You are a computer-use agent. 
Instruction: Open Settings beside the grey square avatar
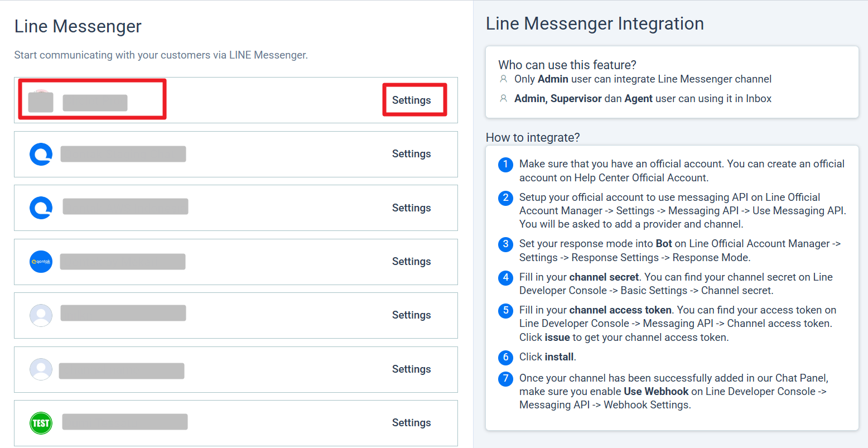(411, 100)
